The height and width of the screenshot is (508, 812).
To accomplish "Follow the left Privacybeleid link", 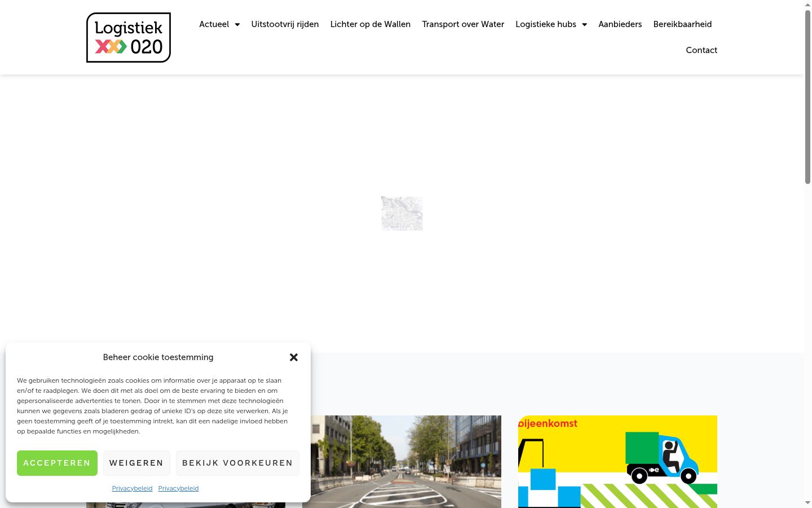I will [x=132, y=488].
